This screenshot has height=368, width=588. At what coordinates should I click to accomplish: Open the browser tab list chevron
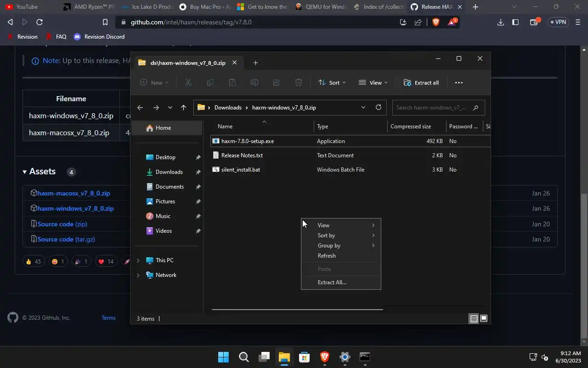tap(514, 7)
